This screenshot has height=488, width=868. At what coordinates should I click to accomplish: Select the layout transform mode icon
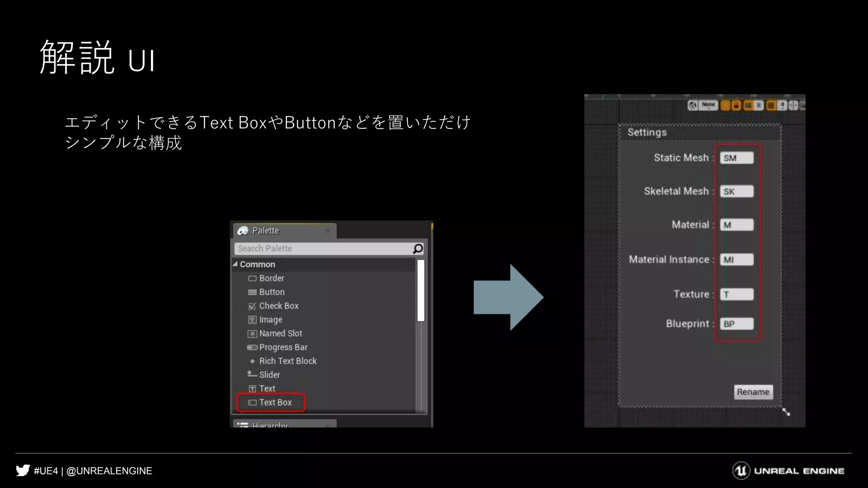point(748,105)
